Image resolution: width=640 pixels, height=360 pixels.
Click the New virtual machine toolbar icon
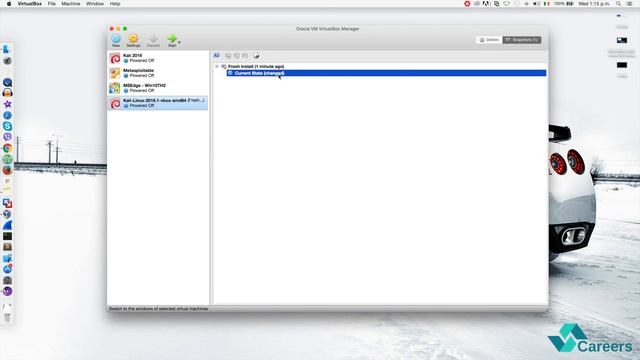click(116, 40)
